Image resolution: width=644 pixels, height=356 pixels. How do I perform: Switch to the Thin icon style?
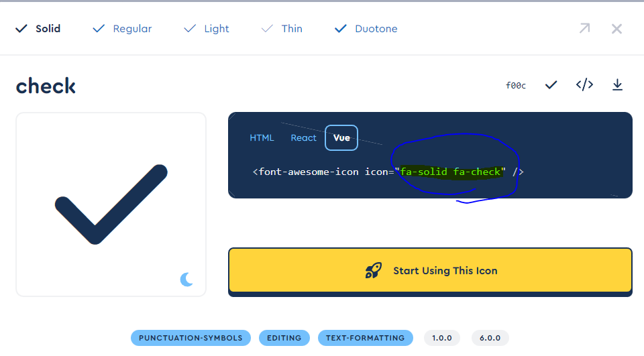282,29
